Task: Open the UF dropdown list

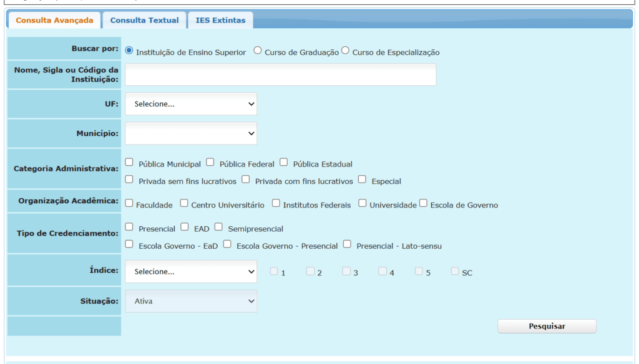Action: click(191, 104)
